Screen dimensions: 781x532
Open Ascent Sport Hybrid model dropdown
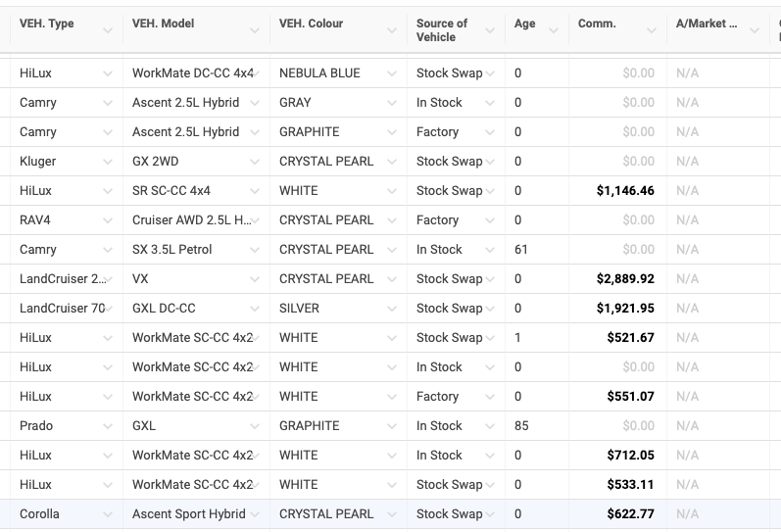pyautogui.click(x=255, y=514)
